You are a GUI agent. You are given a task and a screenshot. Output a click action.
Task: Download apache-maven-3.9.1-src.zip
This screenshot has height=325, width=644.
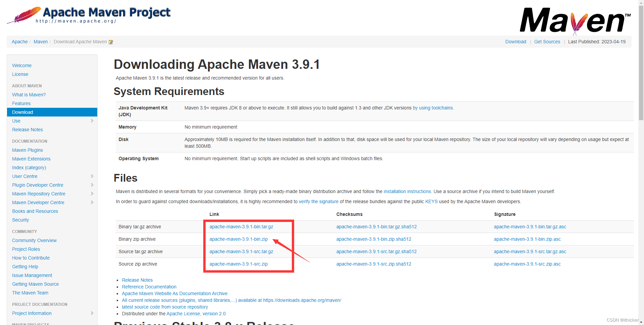[x=238, y=264]
